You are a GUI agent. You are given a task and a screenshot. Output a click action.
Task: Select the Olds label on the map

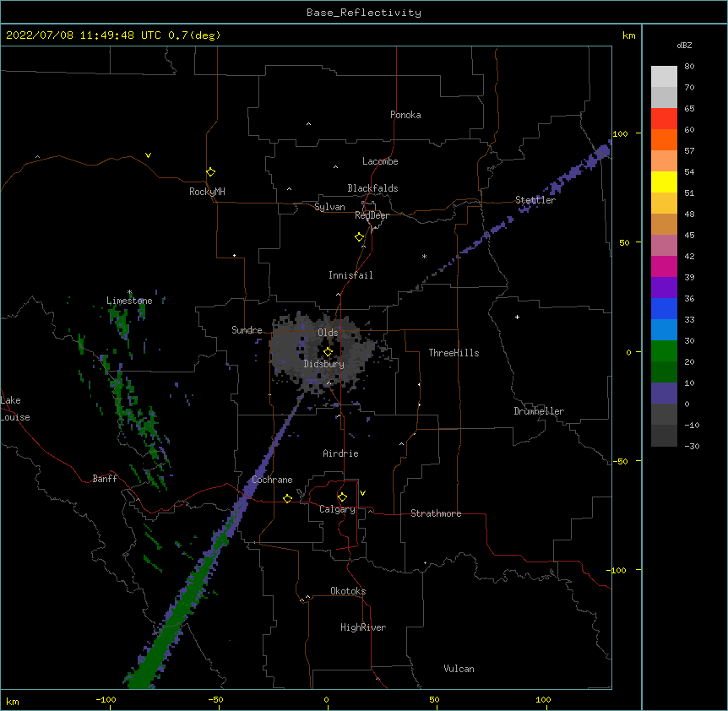(328, 333)
